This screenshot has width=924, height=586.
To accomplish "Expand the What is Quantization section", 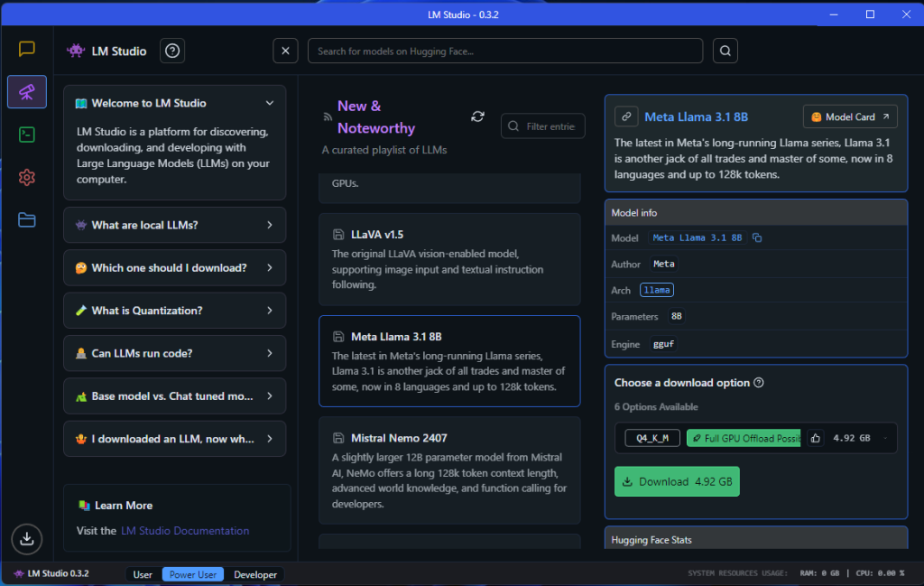I will pyautogui.click(x=174, y=310).
